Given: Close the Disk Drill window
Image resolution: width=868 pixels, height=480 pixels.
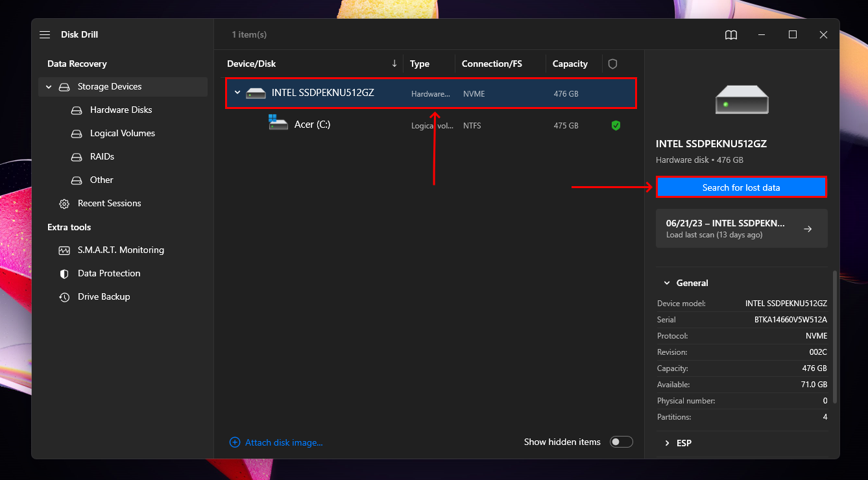Looking at the screenshot, I should 823,35.
